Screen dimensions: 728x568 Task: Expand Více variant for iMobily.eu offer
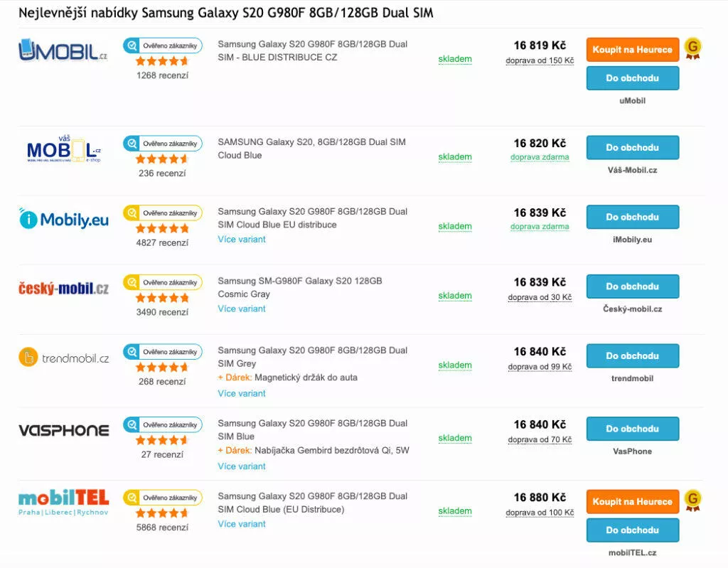[242, 239]
